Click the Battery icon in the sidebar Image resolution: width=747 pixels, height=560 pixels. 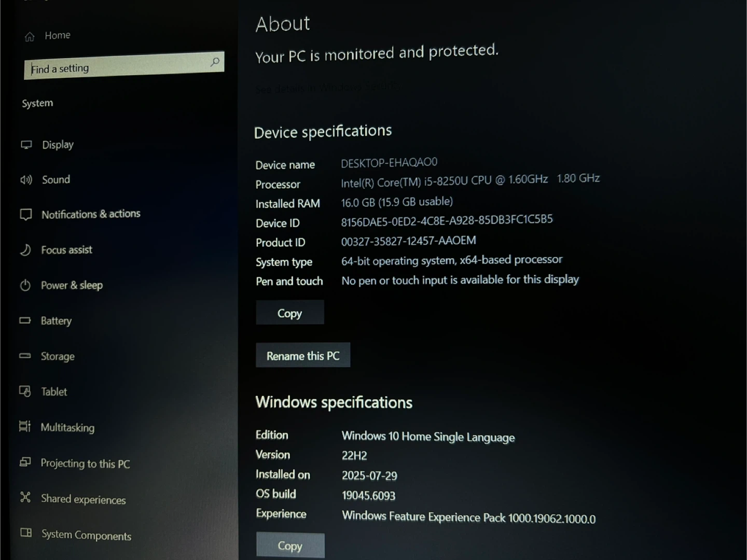tap(25, 320)
